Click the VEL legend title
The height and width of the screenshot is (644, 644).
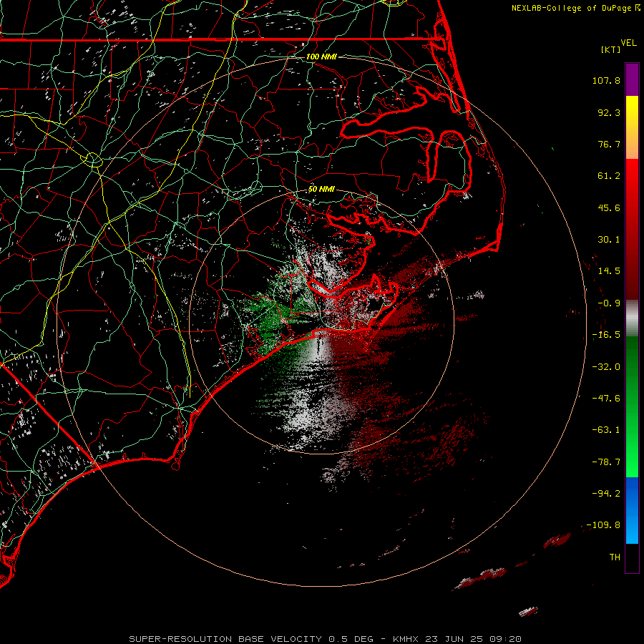628,43
